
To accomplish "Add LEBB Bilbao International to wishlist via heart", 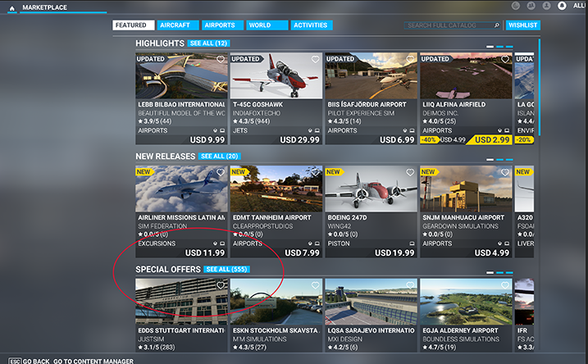I will tap(221, 59).
